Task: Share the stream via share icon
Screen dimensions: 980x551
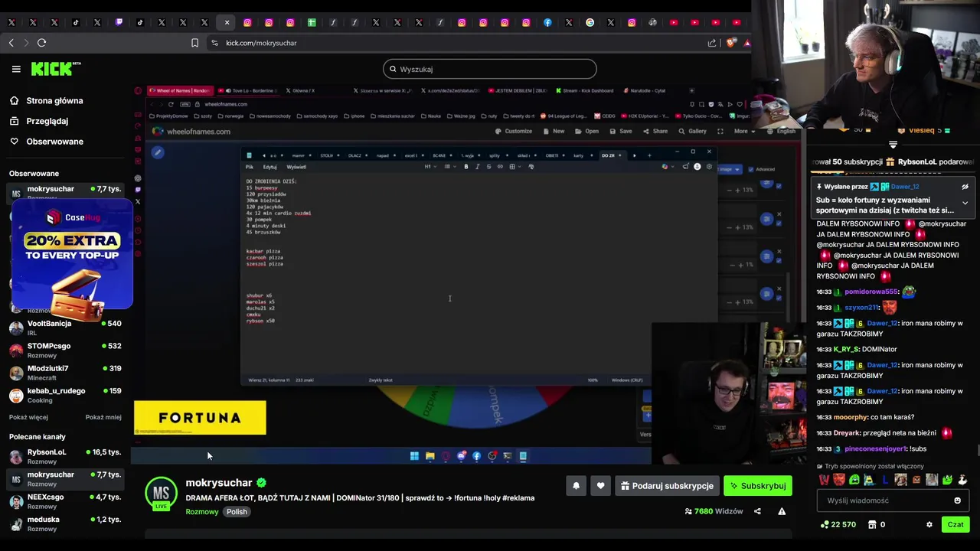Action: coord(757,511)
